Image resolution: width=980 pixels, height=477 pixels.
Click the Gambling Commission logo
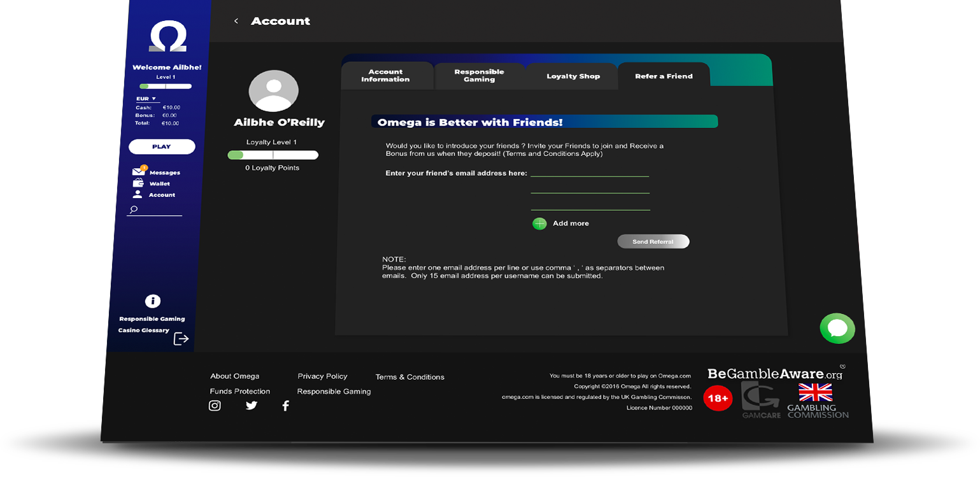pos(818,401)
